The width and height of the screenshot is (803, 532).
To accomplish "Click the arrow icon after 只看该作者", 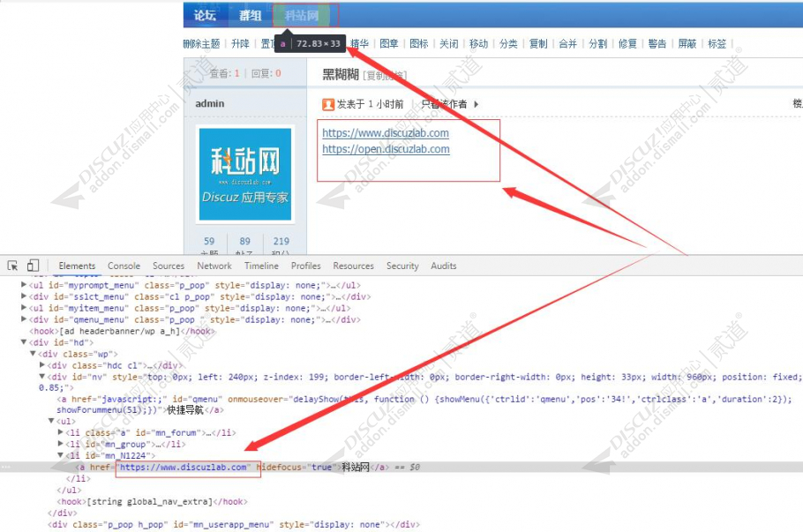I will pos(477,104).
